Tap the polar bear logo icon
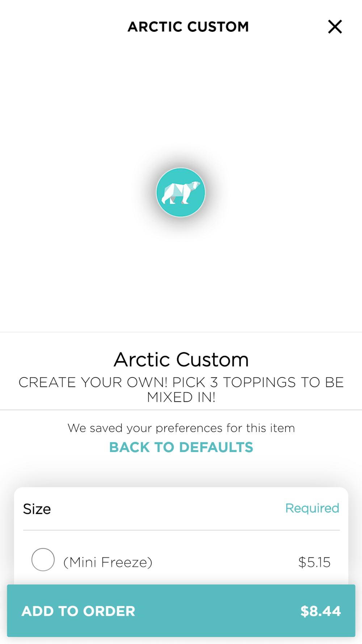Viewport: 362px width, 644px height. pos(181,192)
